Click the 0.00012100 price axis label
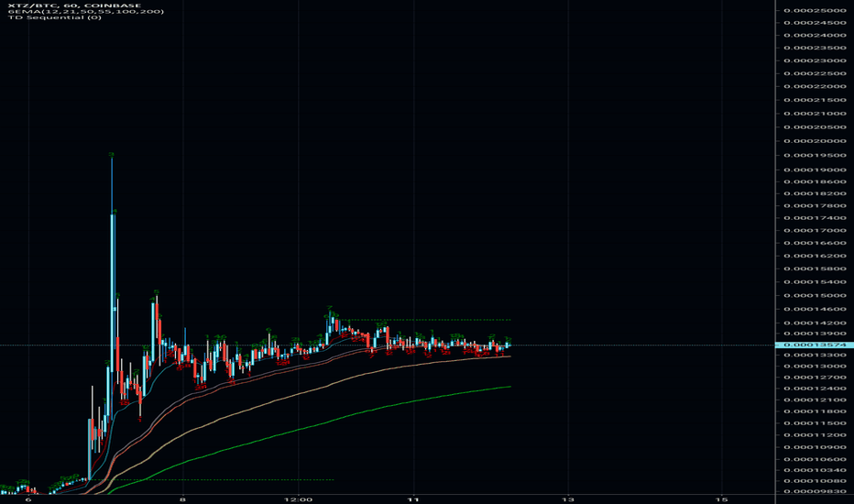The width and height of the screenshot is (854, 504). click(815, 400)
